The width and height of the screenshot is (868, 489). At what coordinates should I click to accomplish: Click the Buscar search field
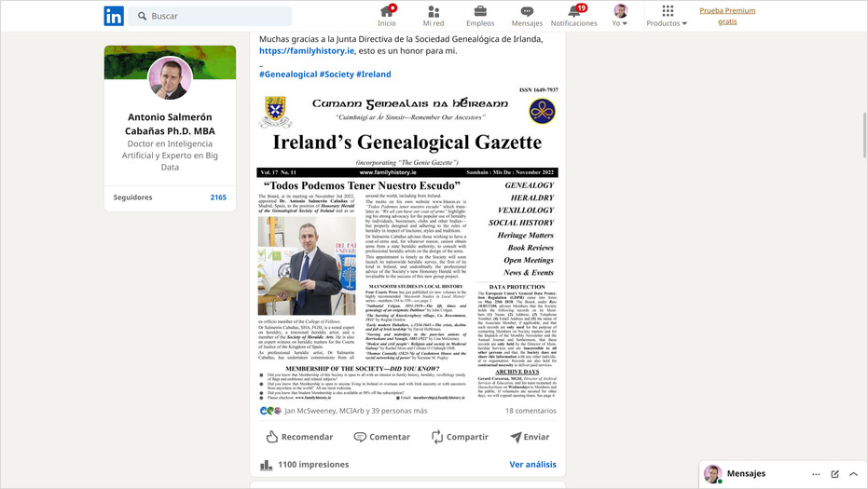(210, 16)
